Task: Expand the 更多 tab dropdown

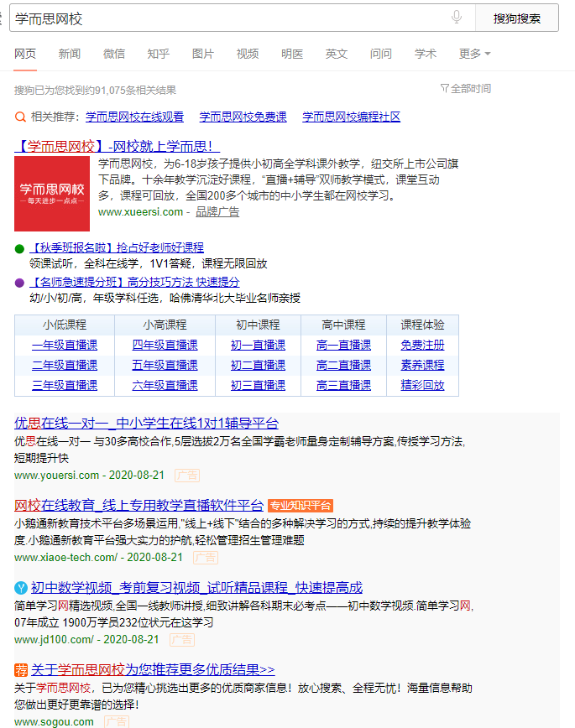Action: [474, 54]
